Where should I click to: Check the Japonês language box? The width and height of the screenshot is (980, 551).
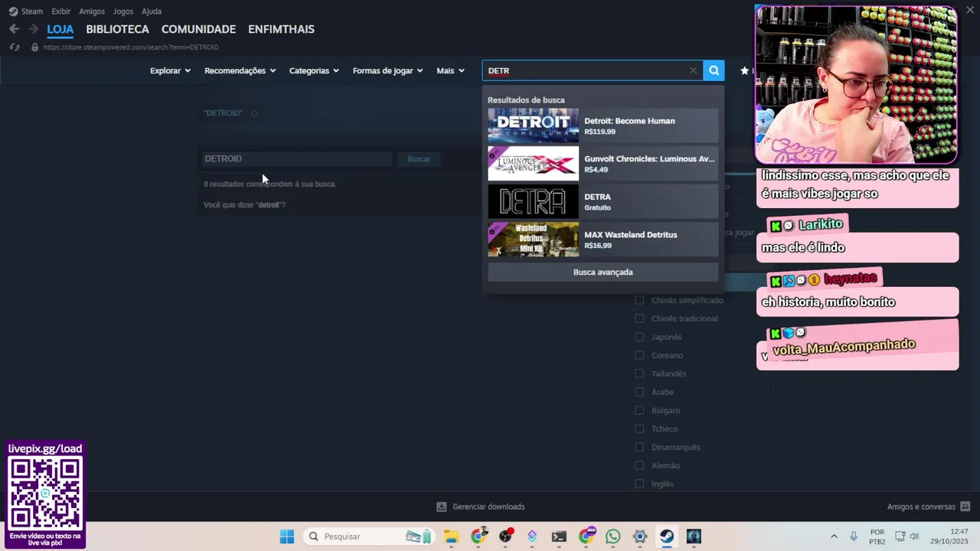tap(639, 337)
